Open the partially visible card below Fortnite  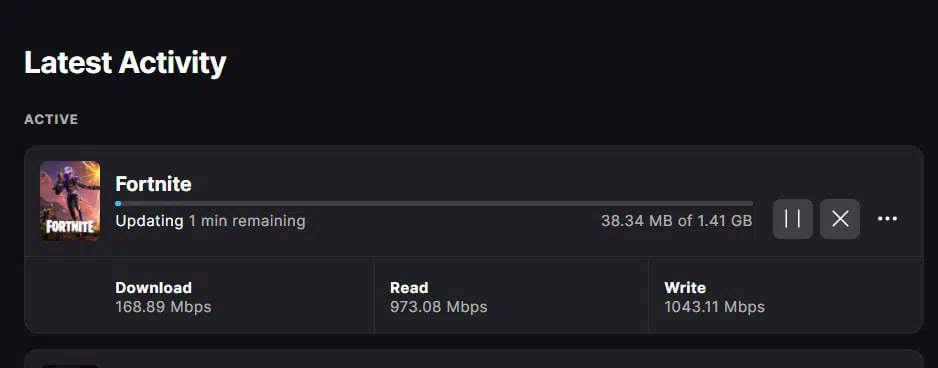pos(474,359)
